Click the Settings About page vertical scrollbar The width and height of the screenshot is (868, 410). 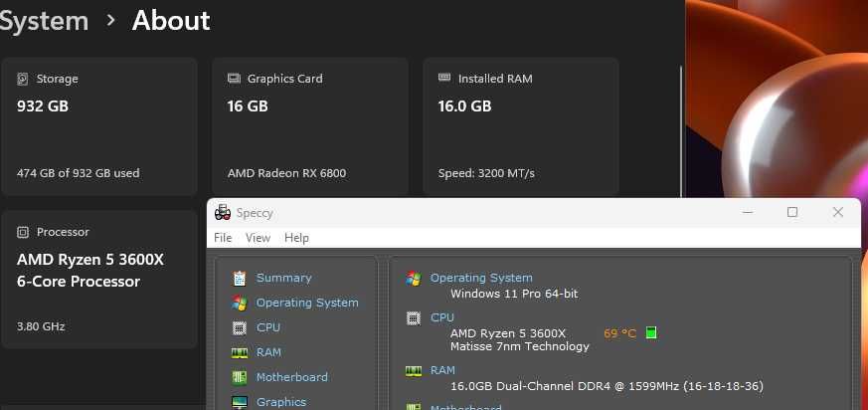point(681,131)
